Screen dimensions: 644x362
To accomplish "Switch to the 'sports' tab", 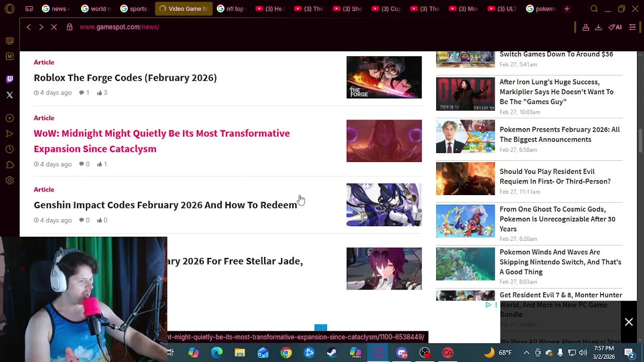I will click(135, 9).
